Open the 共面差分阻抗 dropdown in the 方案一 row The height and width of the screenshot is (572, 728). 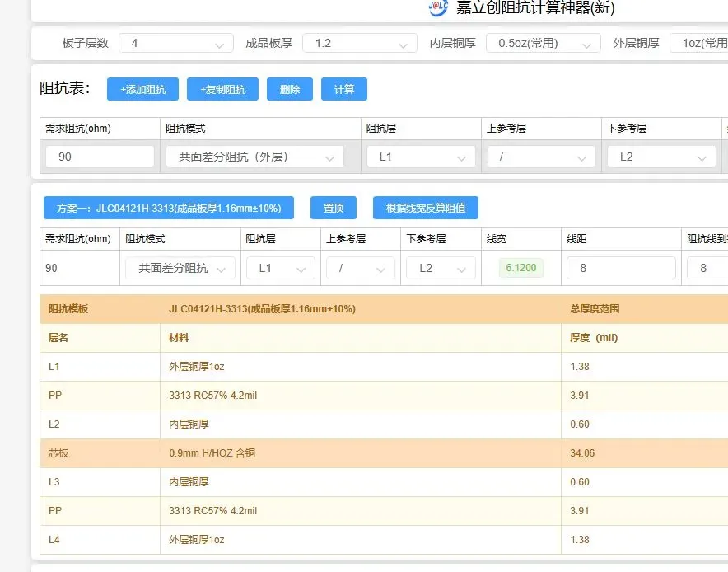tap(180, 268)
